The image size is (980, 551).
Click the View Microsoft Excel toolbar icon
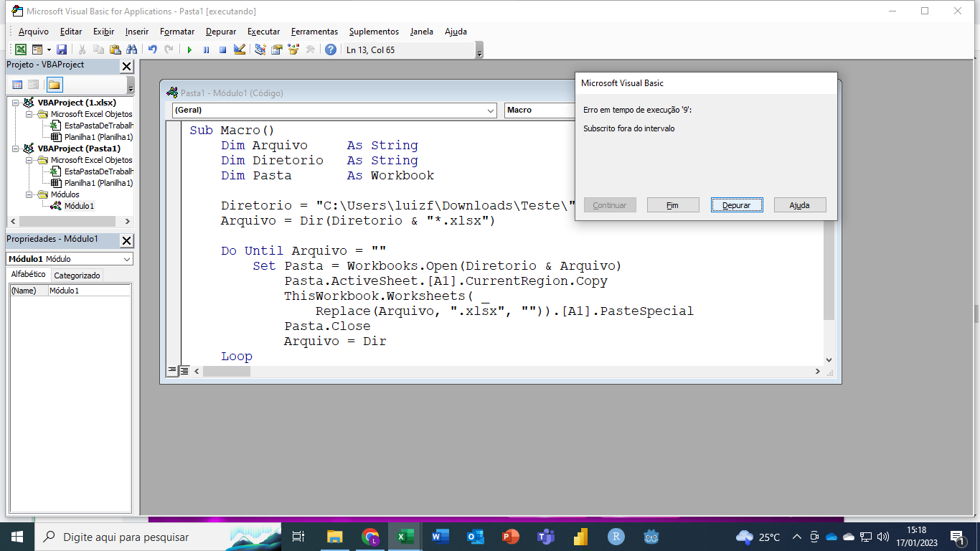click(21, 50)
